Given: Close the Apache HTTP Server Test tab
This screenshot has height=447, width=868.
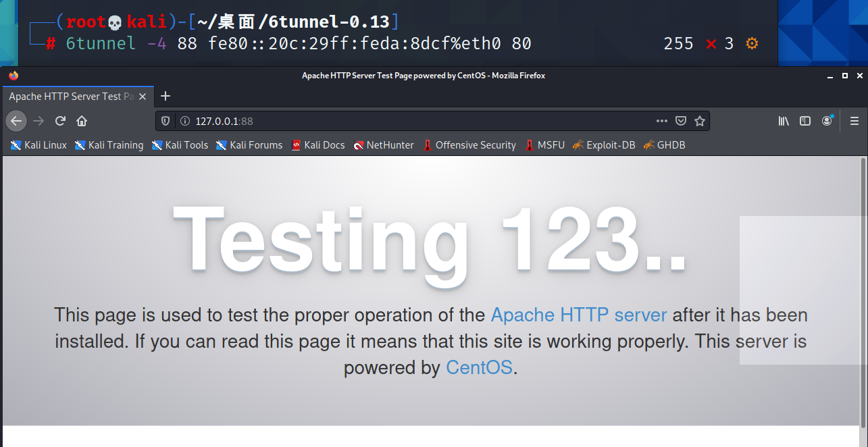Looking at the screenshot, I should [143, 97].
